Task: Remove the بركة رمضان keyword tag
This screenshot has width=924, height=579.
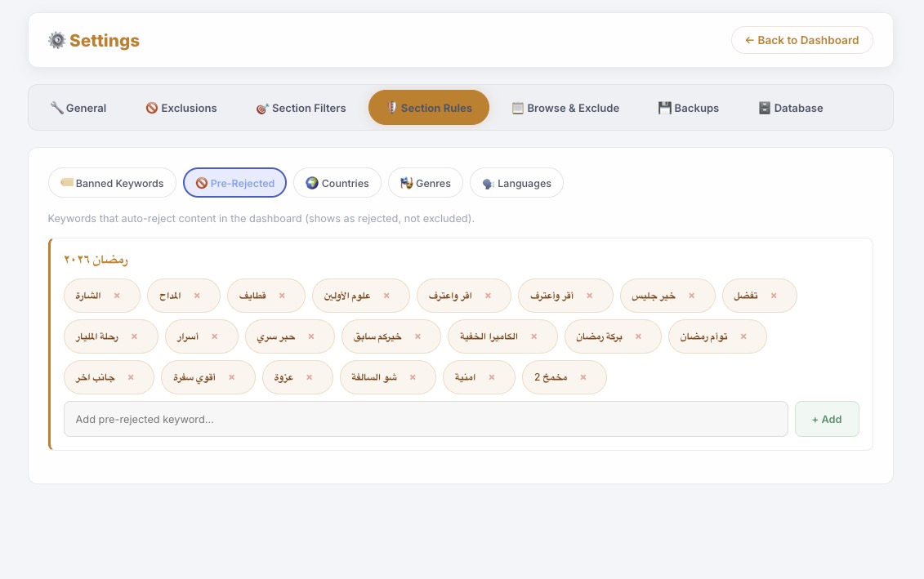Action: coord(638,336)
